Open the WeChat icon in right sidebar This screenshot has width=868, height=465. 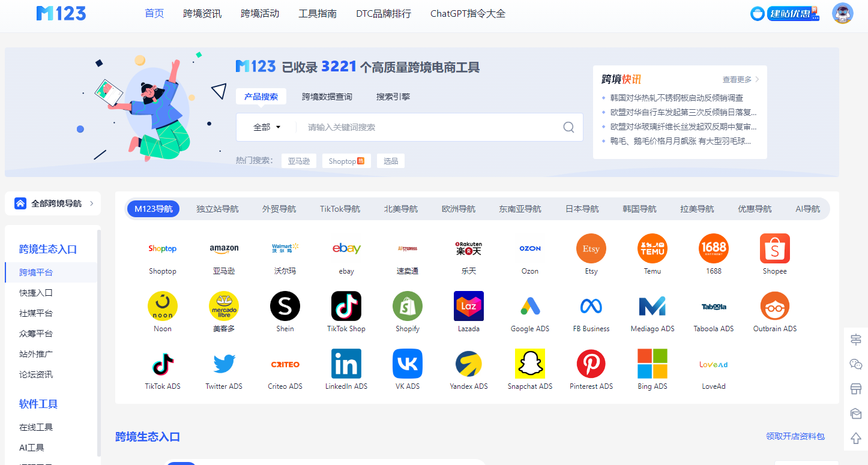[856, 364]
